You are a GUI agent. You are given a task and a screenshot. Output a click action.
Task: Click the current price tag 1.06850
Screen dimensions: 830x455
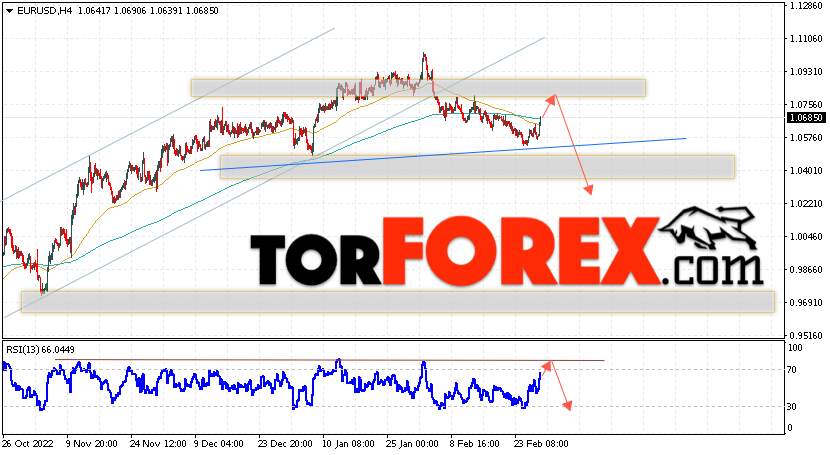coord(806,117)
